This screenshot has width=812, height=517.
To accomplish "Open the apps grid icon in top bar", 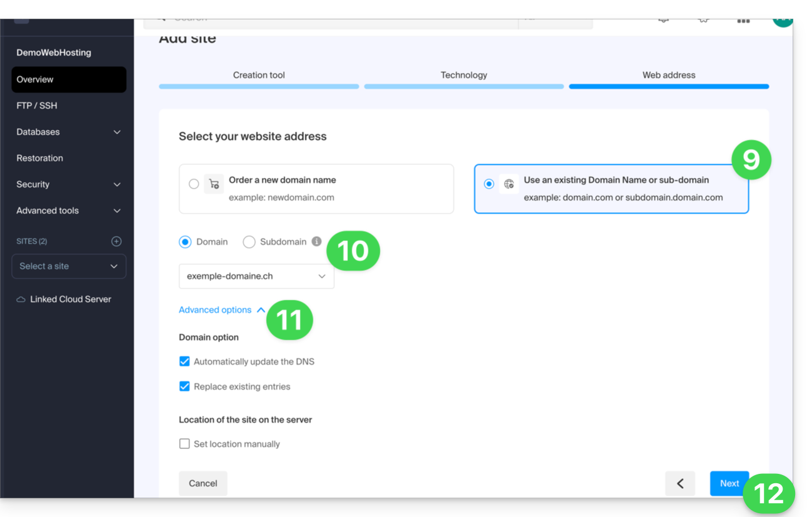I will click(x=743, y=21).
